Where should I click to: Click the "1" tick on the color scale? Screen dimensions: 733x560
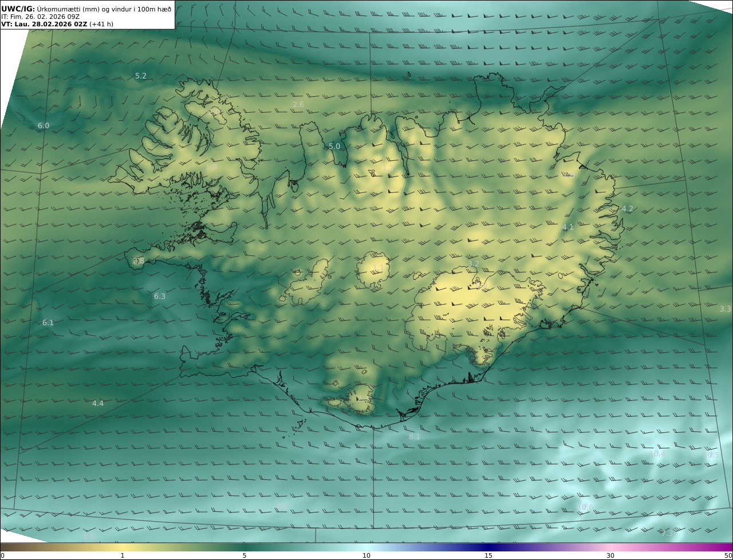pos(123,555)
